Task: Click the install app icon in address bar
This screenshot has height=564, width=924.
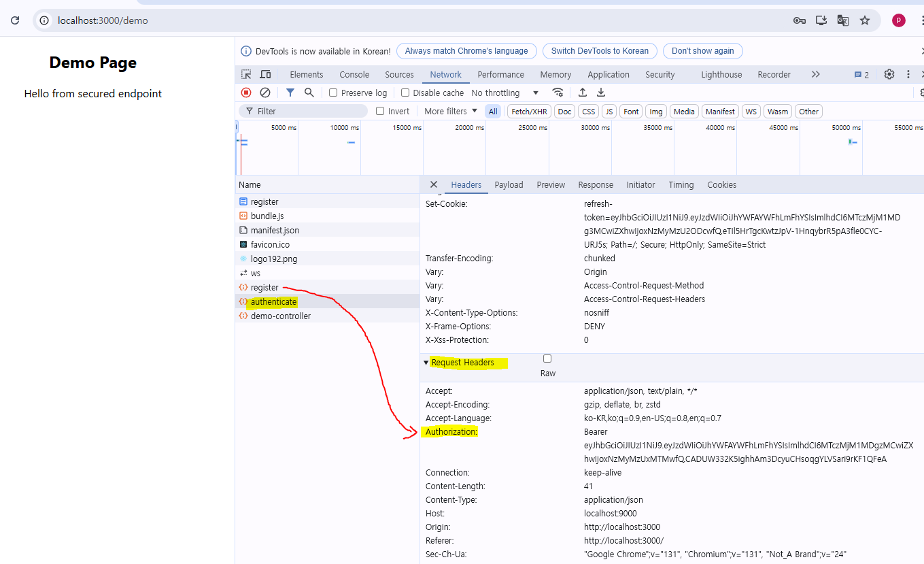Action: [x=821, y=20]
